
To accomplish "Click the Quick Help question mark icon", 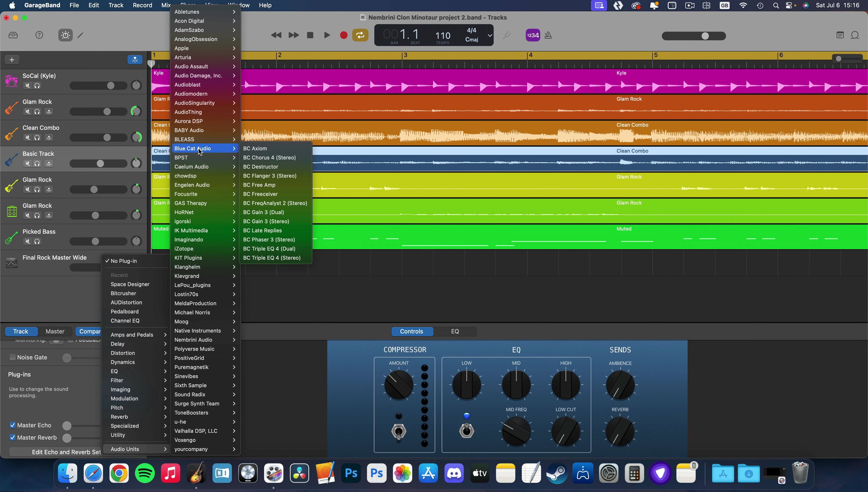I will click(x=40, y=35).
